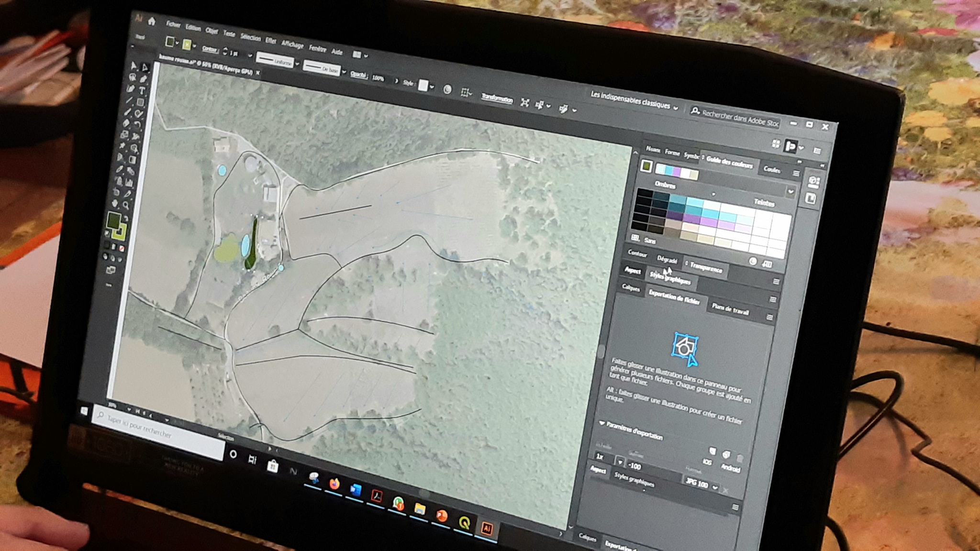The image size is (980, 551).
Task: Pick the purple swatch in color guide grid
Action: coord(691,218)
